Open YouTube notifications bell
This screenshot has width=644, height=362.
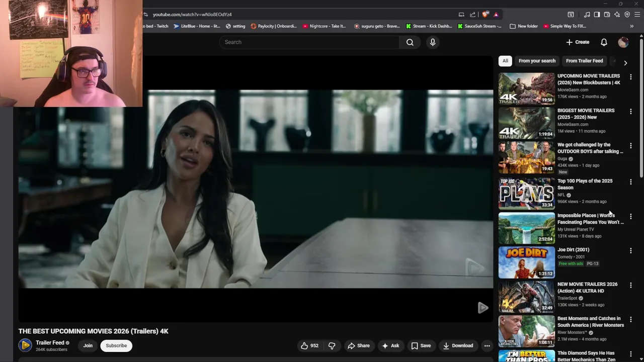pos(604,42)
